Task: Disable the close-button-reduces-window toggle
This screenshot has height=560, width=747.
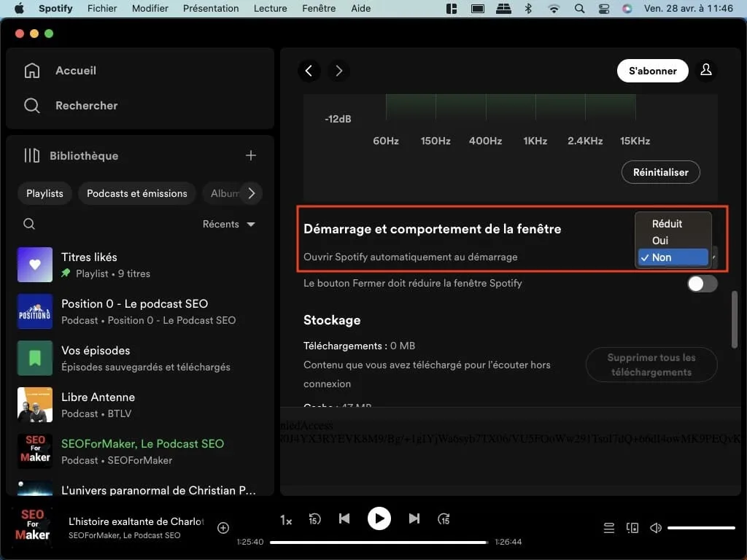Action: tap(702, 284)
